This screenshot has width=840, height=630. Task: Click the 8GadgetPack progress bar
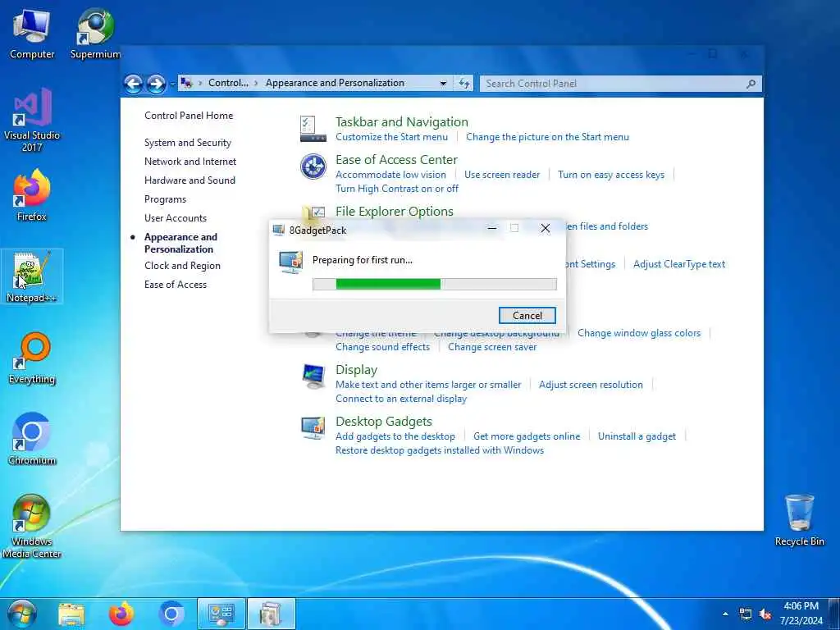tap(435, 284)
